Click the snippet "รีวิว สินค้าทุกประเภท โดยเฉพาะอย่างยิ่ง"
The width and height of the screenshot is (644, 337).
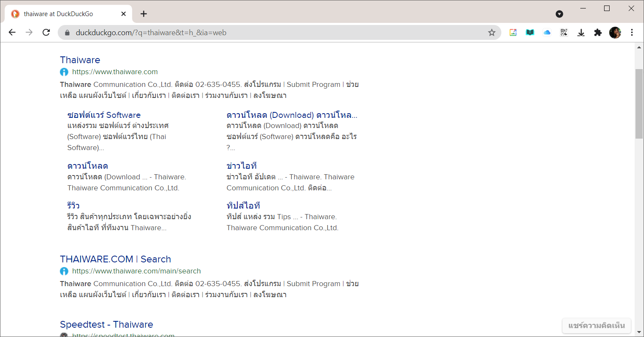pos(129,217)
